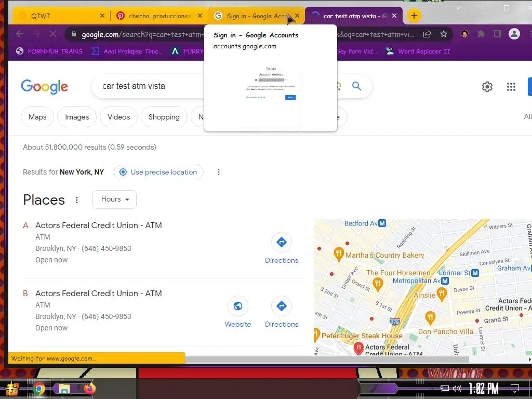This screenshot has height=399, width=532.
Task: Go back to the previous page
Action: tap(20, 34)
